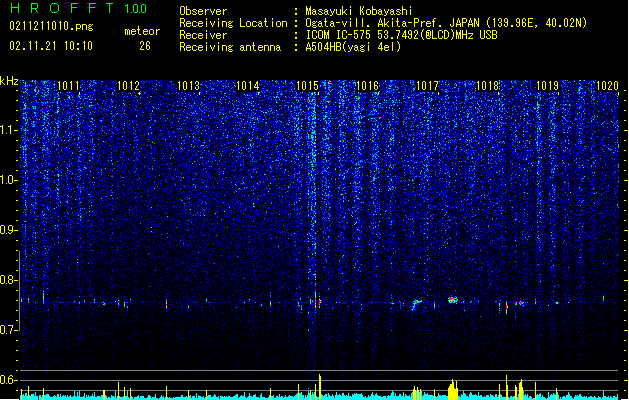Click time marker 1013
The width and height of the screenshot is (629, 400).
[188, 86]
